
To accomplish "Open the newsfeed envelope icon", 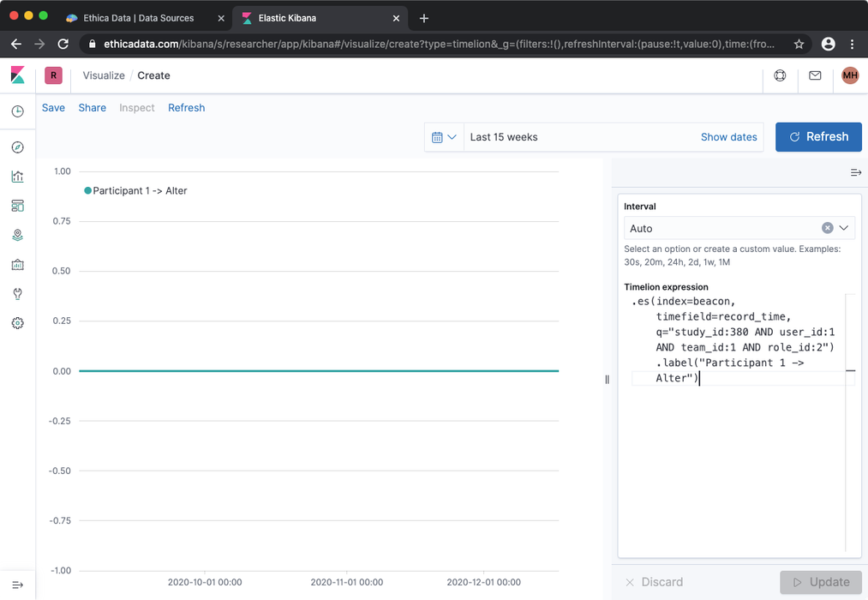I will (815, 75).
